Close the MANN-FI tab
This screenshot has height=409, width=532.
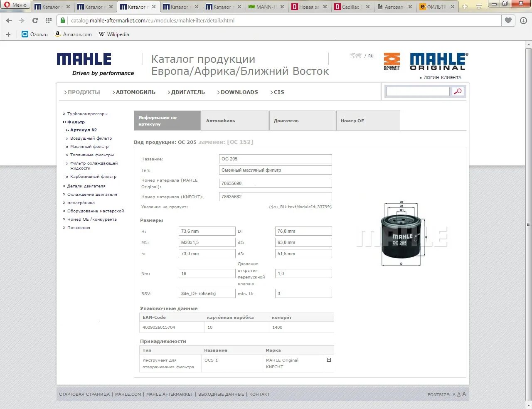coord(283,7)
